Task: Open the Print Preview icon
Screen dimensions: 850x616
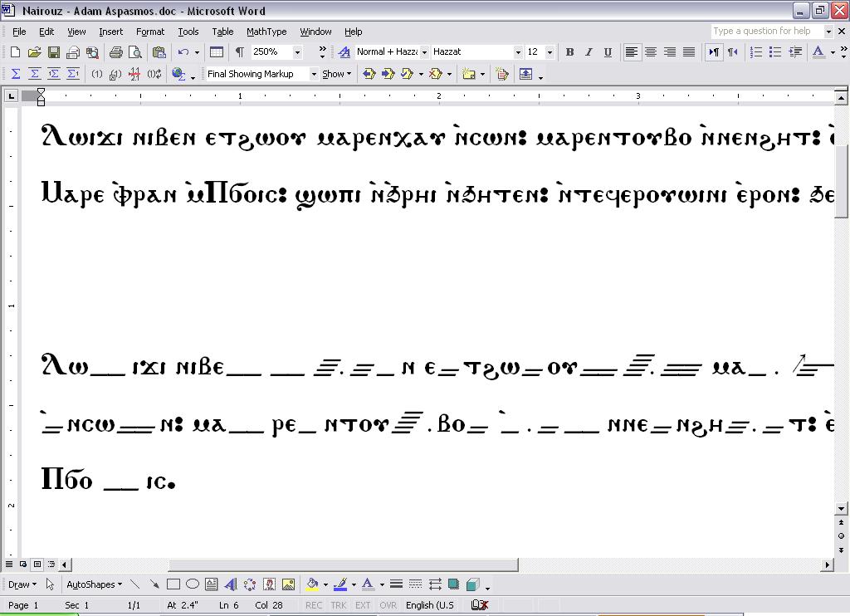Action: click(x=134, y=52)
